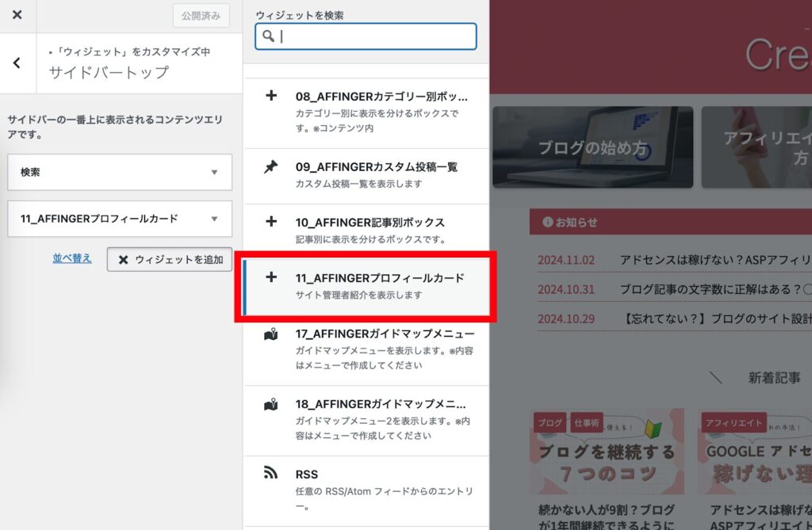Click the 公開済み publish button
The height and width of the screenshot is (530, 812).
point(201,16)
